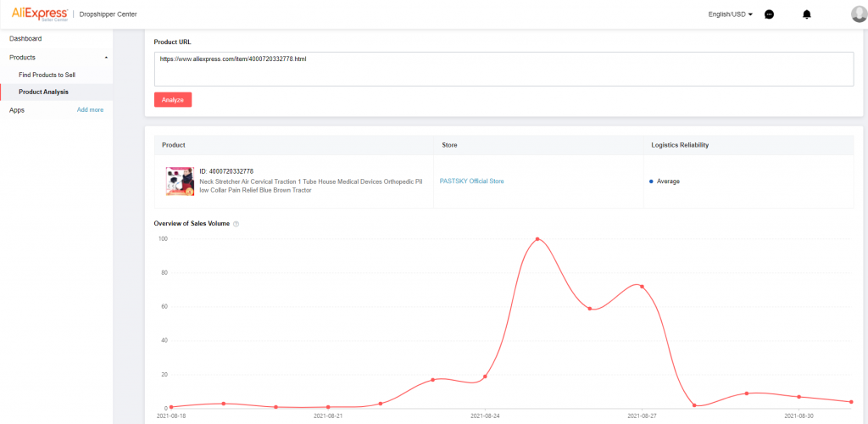Click the blue Average reliability dot

pyautogui.click(x=651, y=181)
